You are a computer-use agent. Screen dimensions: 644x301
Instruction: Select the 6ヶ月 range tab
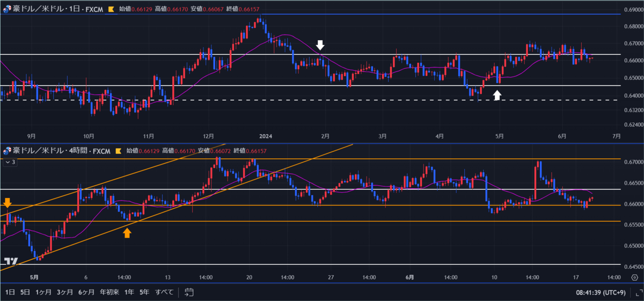[86, 292]
